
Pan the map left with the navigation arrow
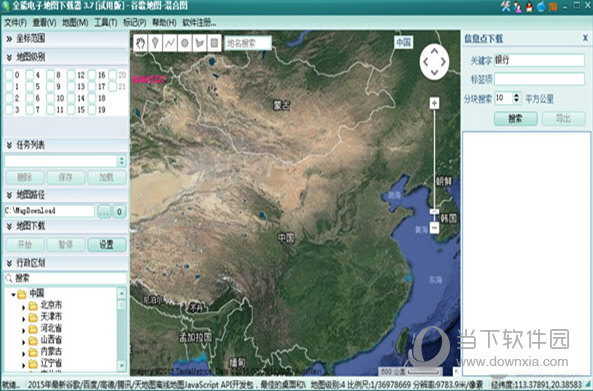coord(425,62)
